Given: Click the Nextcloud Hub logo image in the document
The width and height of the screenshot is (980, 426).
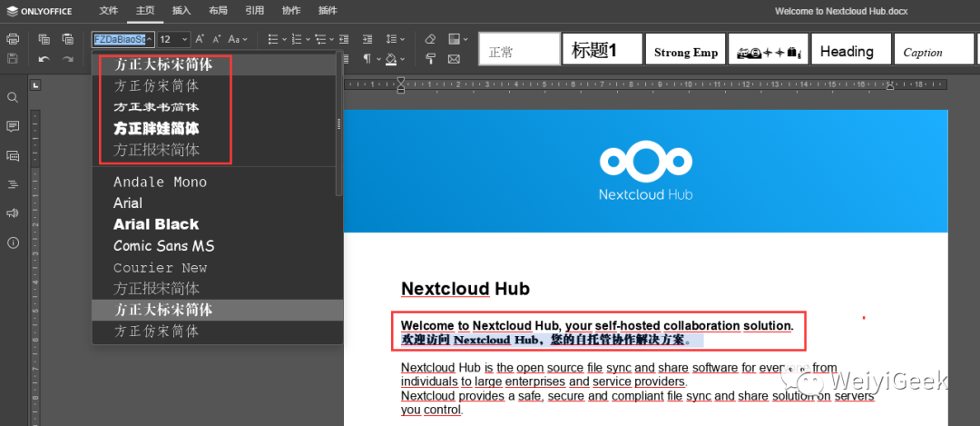Looking at the screenshot, I should (x=646, y=171).
